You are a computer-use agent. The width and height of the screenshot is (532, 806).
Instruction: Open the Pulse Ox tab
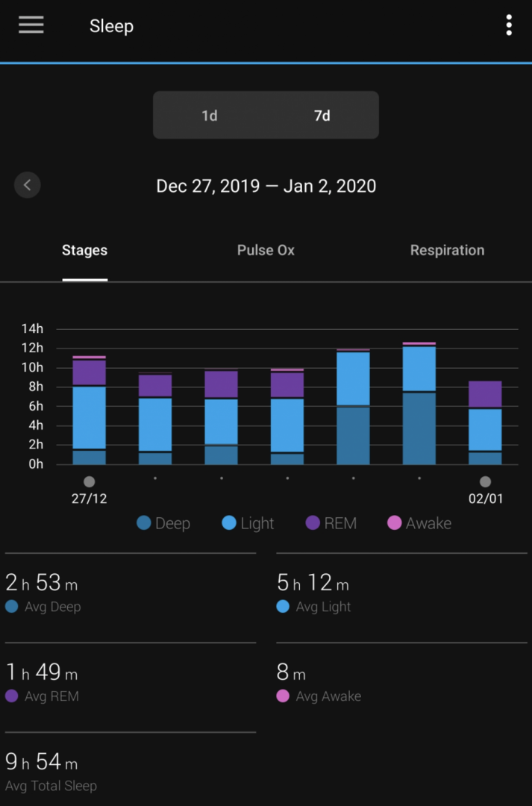[266, 250]
